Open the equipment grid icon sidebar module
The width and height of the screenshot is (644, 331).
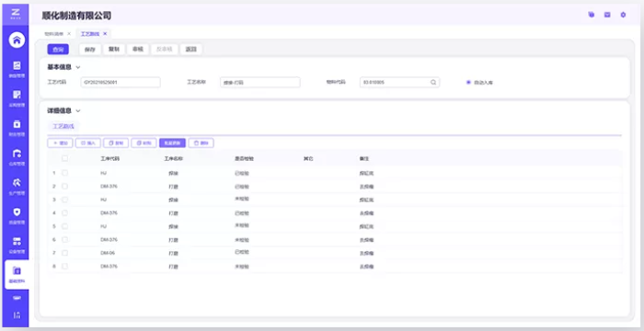17,245
